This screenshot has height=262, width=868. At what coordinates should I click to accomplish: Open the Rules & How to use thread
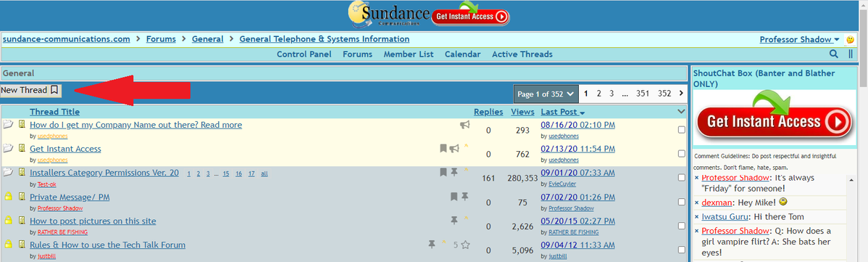(107, 245)
